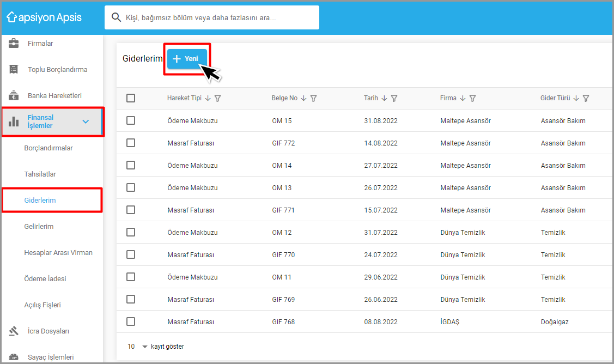614x364 pixels.
Task: Open the Firma filter funnel
Action: (x=473, y=98)
